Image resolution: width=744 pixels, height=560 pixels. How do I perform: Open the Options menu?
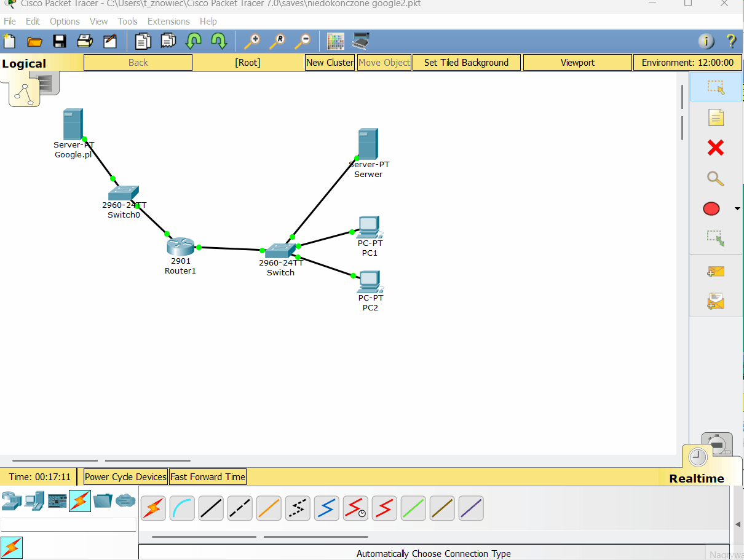(x=65, y=22)
